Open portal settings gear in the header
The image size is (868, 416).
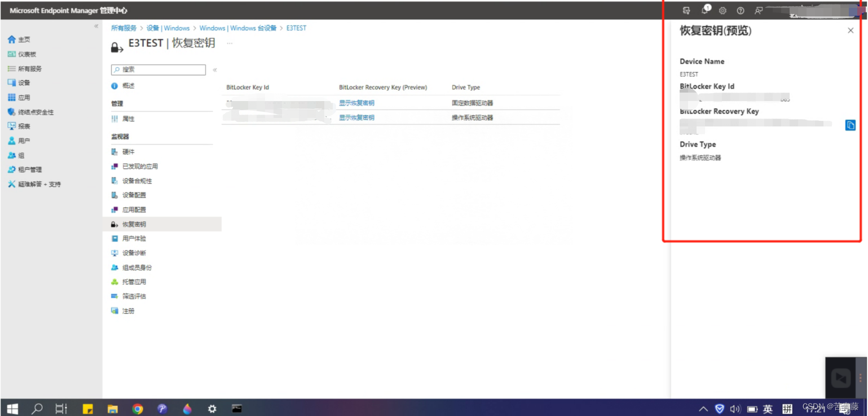pos(722,10)
